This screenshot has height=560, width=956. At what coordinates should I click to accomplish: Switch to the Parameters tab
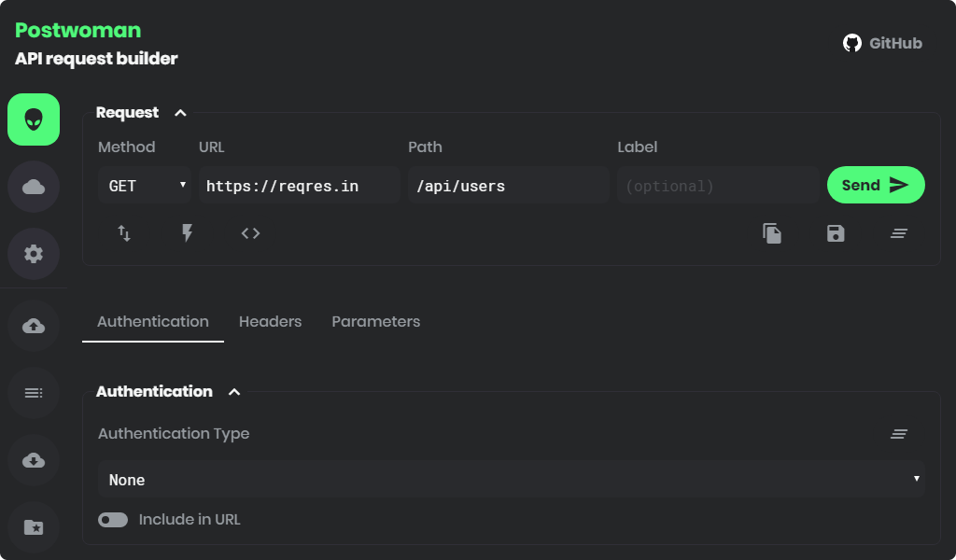coord(375,321)
